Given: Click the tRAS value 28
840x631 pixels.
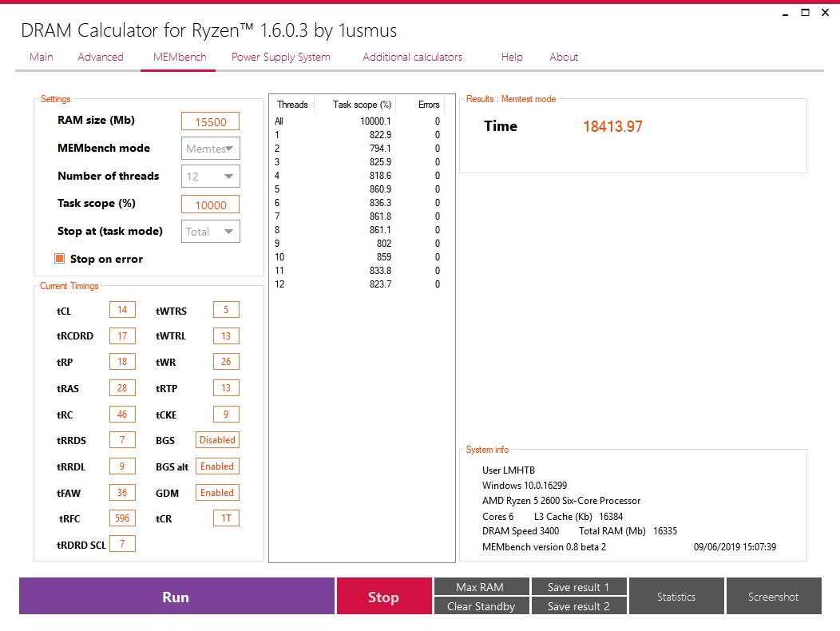Looking at the screenshot, I should (x=122, y=388).
